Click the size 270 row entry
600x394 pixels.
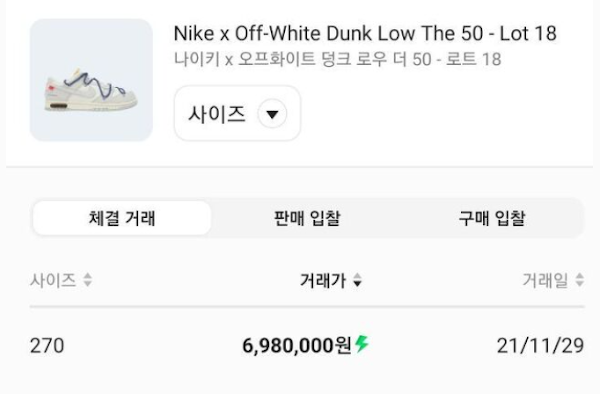[47, 345]
